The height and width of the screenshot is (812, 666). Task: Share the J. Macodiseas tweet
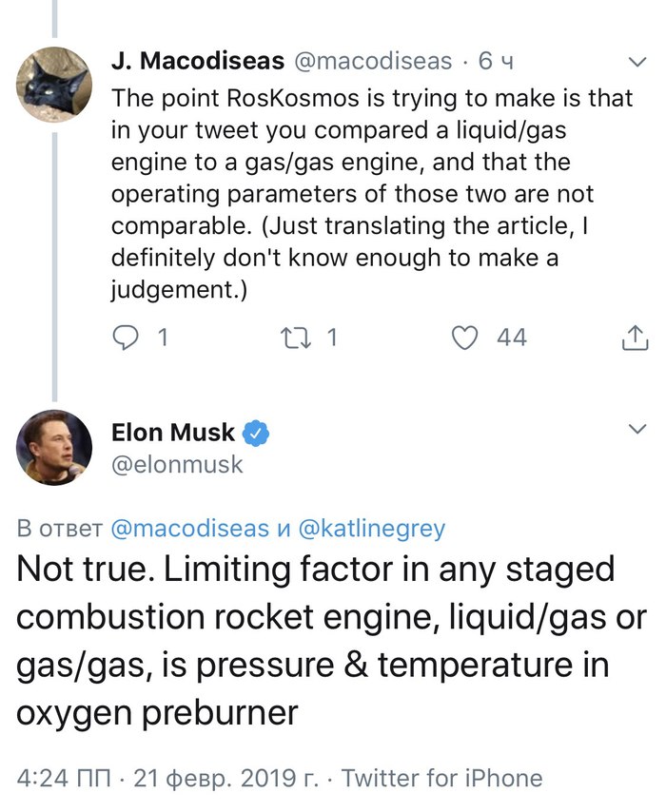[x=635, y=338]
